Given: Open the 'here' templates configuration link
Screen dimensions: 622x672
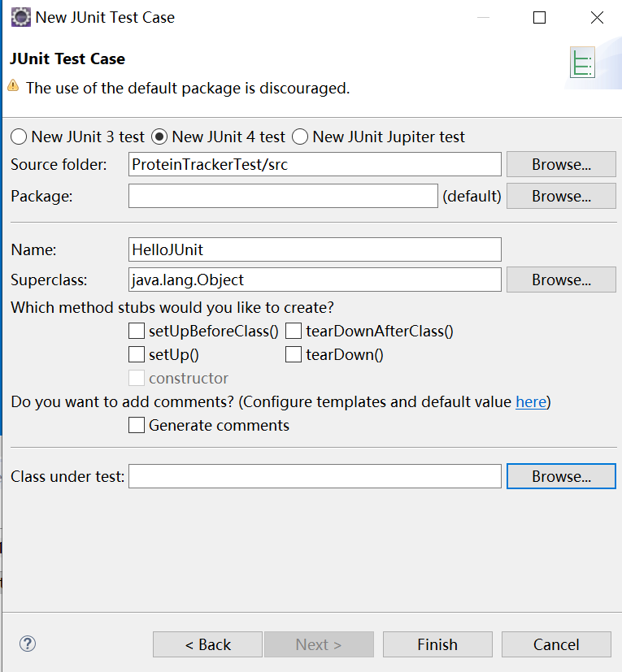Looking at the screenshot, I should [530, 401].
